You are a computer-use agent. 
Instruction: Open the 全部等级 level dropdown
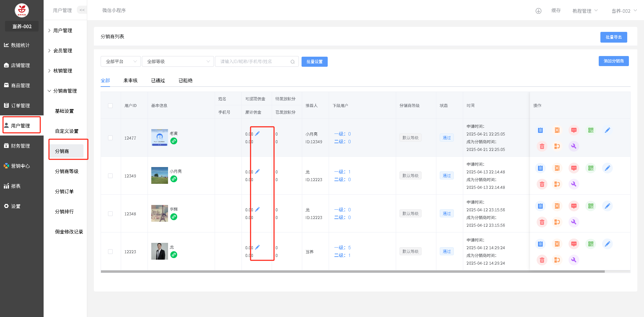pyautogui.click(x=178, y=61)
